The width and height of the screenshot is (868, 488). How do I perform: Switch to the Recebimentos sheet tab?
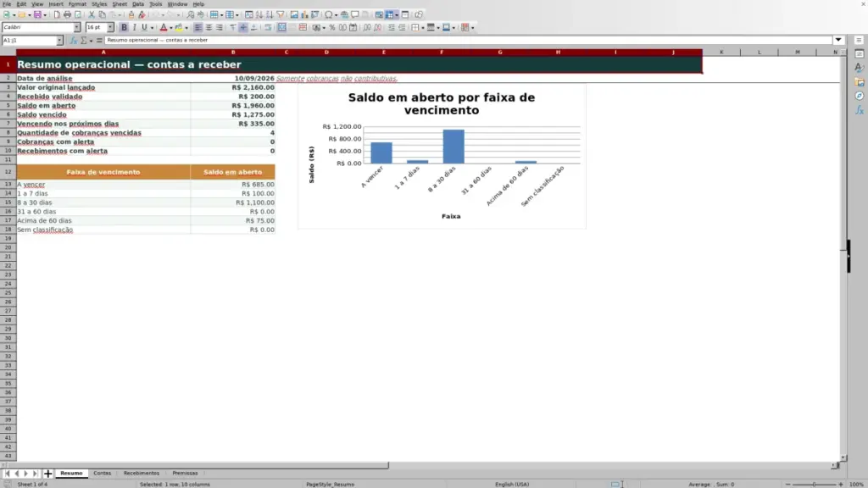pyautogui.click(x=142, y=473)
